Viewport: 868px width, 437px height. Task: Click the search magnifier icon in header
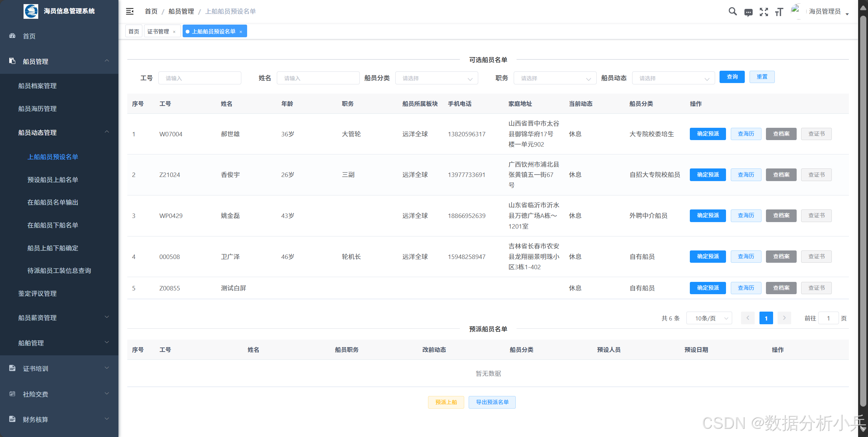click(x=732, y=12)
